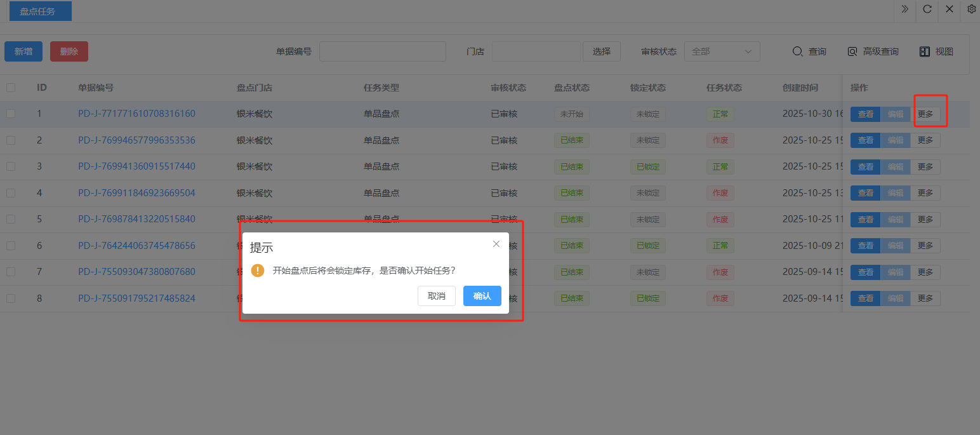Screen dimensions: 980x435
Task: Click the refresh icon in top bar
Action: [927, 9]
